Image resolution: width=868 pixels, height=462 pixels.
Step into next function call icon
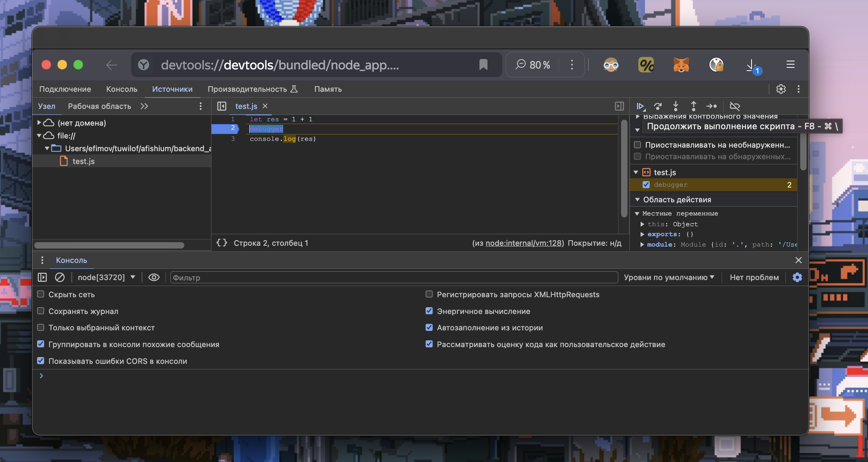click(x=676, y=106)
